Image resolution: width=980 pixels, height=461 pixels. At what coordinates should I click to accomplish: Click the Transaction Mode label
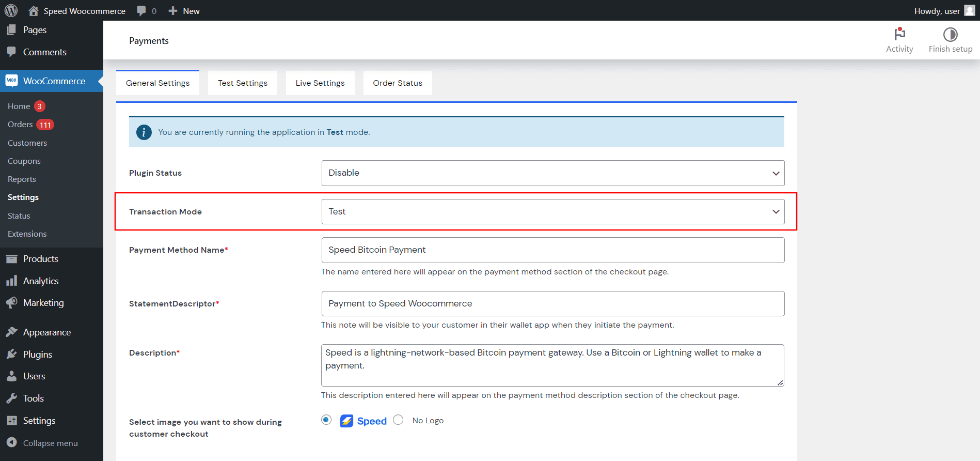pos(165,211)
